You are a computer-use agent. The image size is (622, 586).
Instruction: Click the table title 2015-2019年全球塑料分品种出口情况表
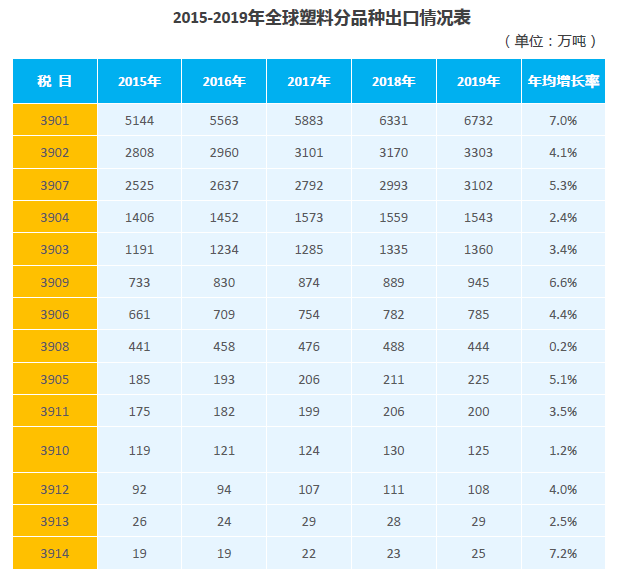click(322, 18)
